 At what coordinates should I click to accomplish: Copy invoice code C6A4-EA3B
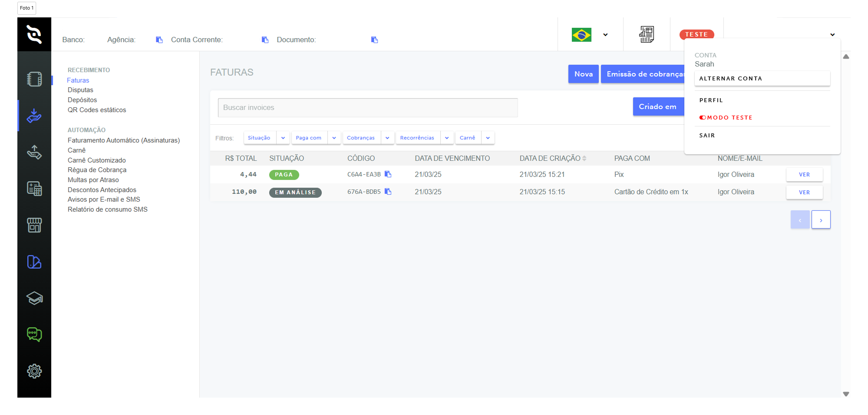(x=388, y=174)
